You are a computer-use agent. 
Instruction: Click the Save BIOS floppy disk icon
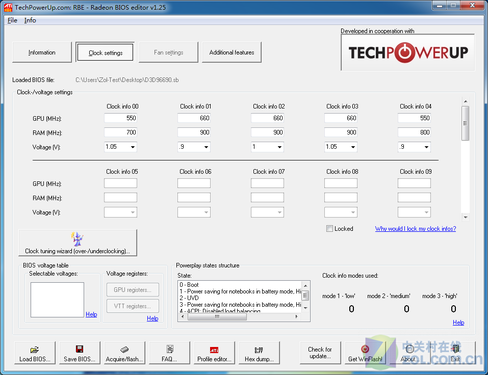point(79,349)
